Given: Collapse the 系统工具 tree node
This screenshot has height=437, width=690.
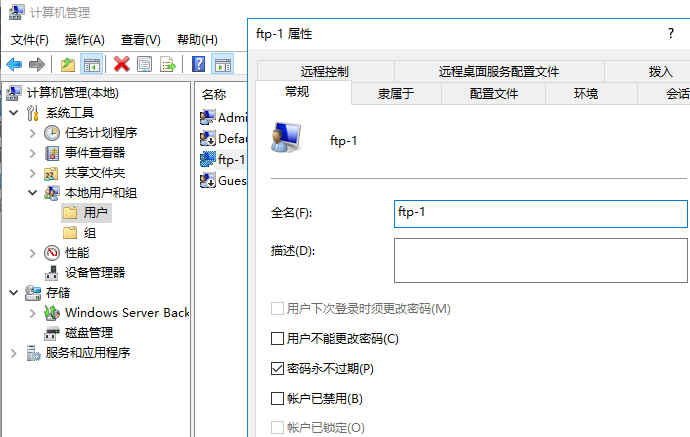Looking at the screenshot, I should [14, 113].
